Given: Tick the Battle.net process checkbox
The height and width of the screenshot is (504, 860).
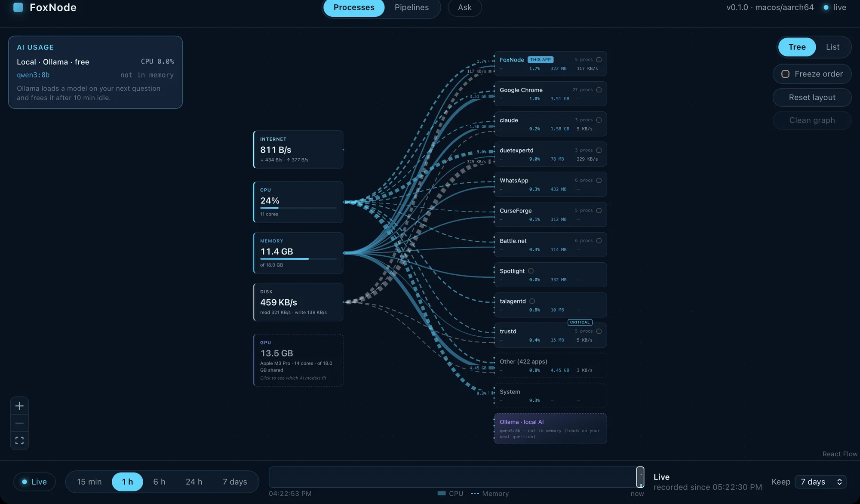Looking at the screenshot, I should tap(599, 241).
